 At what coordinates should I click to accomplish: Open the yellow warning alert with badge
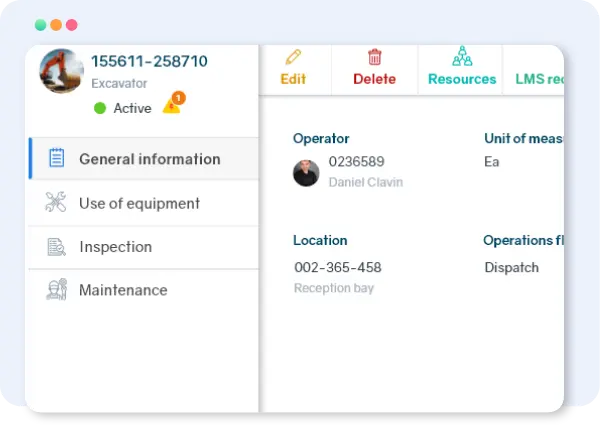(172, 105)
